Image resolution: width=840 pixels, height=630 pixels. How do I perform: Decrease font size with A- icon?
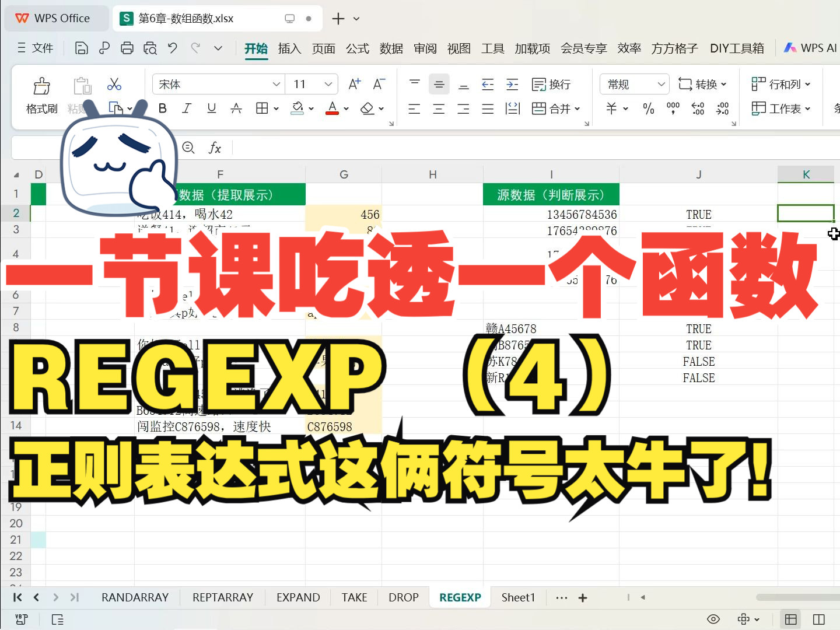[379, 85]
